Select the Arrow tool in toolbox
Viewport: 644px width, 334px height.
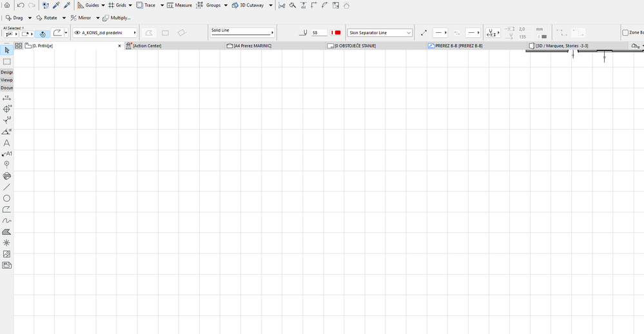[6, 50]
